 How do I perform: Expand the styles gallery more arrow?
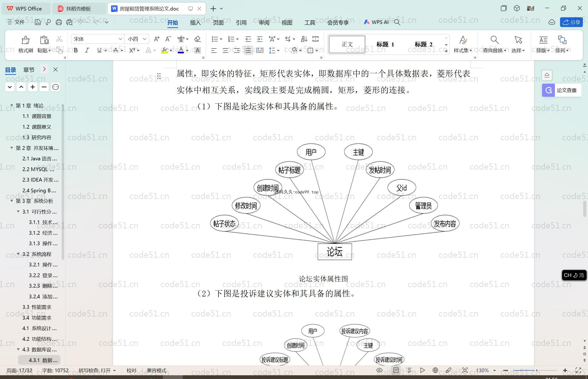[x=446, y=51]
